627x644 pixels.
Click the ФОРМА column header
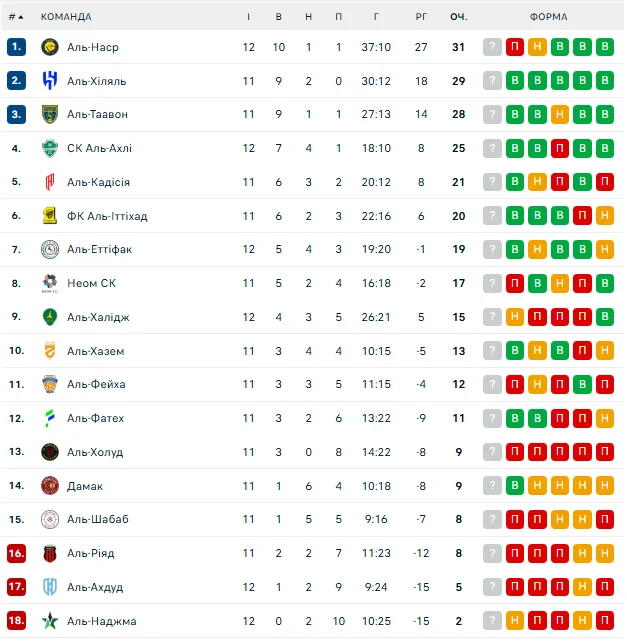point(548,17)
